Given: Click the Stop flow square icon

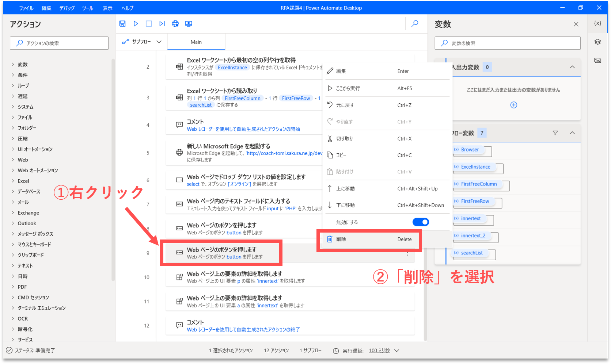Looking at the screenshot, I should (x=149, y=24).
